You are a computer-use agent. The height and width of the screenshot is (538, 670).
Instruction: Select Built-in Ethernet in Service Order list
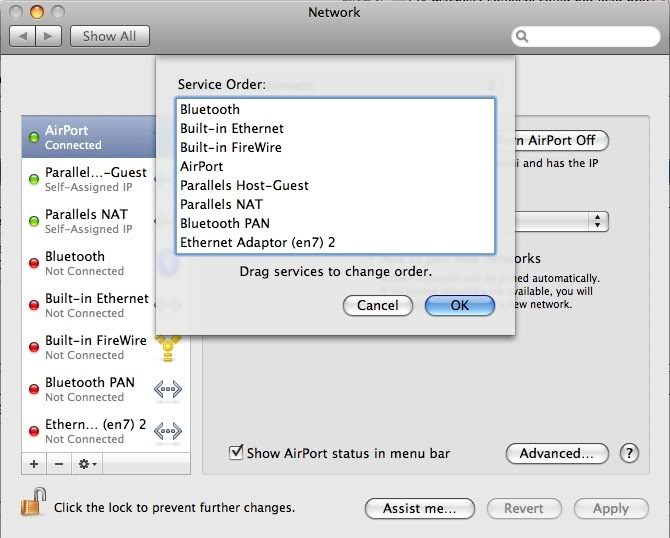pos(335,128)
